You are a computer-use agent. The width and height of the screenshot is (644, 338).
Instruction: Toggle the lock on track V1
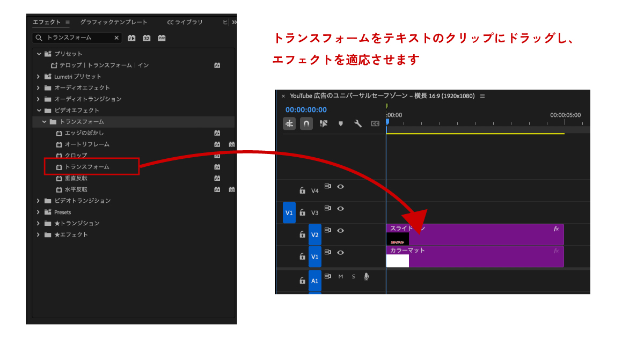[x=302, y=257]
